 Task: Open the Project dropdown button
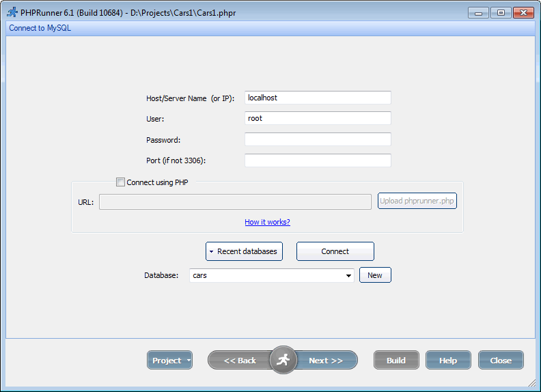[x=170, y=361]
